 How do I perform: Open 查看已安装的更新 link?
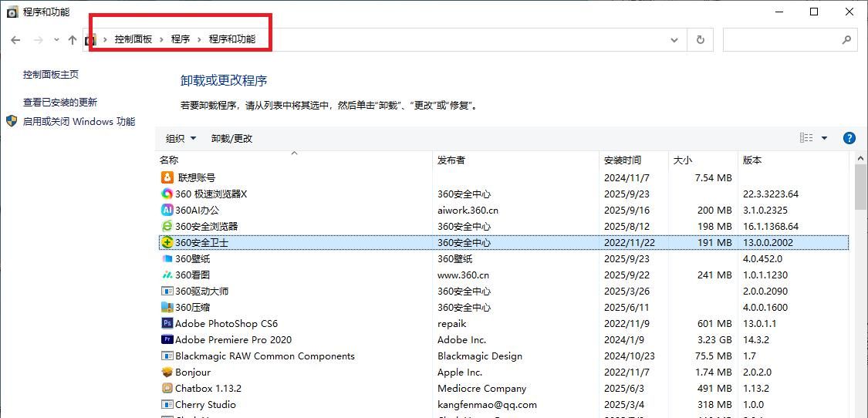[x=59, y=103]
